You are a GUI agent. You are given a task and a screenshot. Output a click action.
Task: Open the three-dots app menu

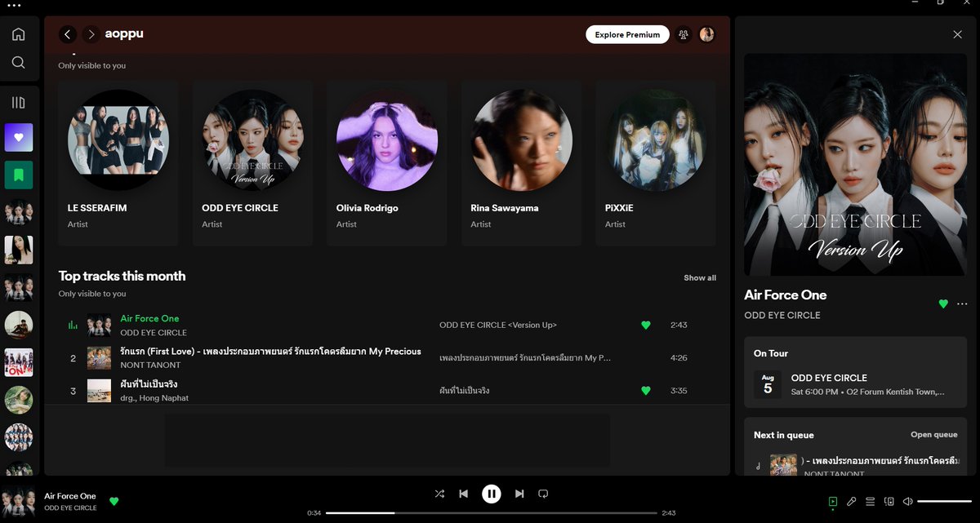[14, 5]
